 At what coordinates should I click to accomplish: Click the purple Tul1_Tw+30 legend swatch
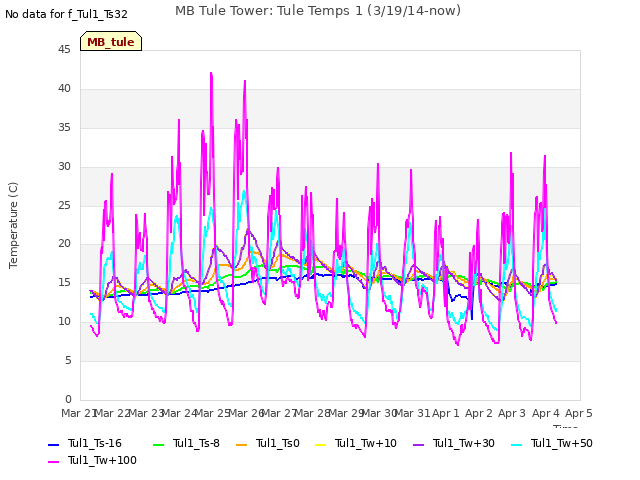click(418, 444)
